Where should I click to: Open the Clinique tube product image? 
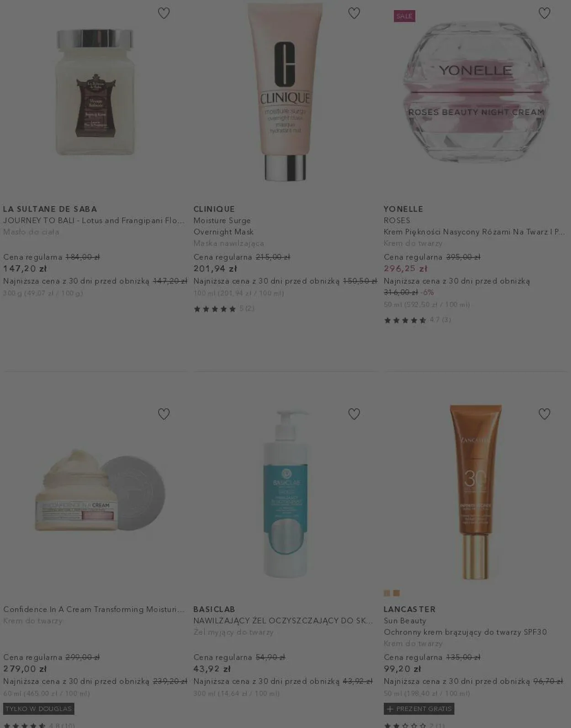click(x=285, y=91)
